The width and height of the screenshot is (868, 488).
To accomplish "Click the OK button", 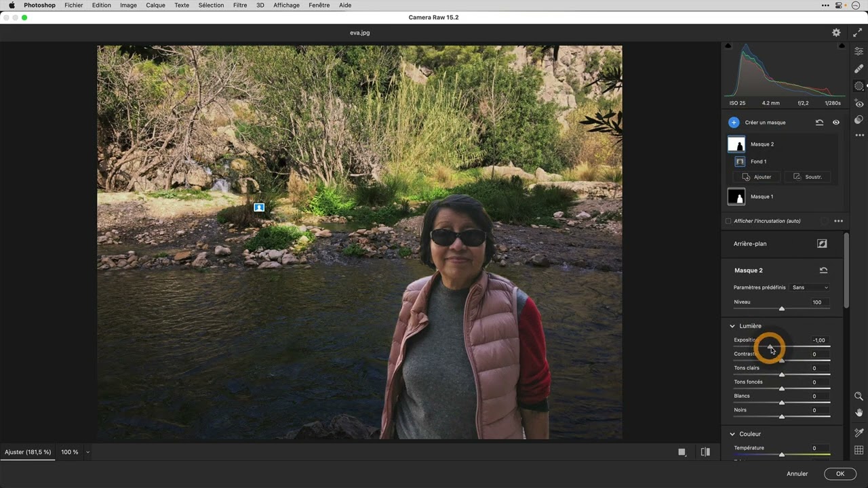I will [840, 474].
